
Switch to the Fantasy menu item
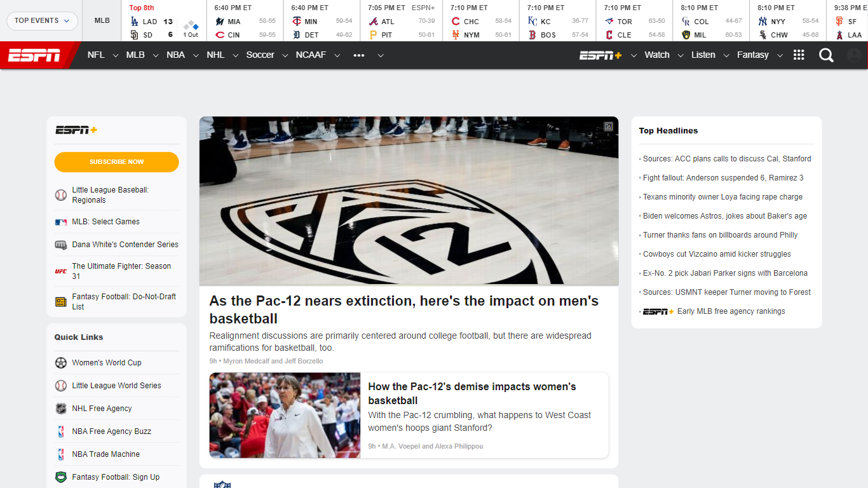point(752,55)
